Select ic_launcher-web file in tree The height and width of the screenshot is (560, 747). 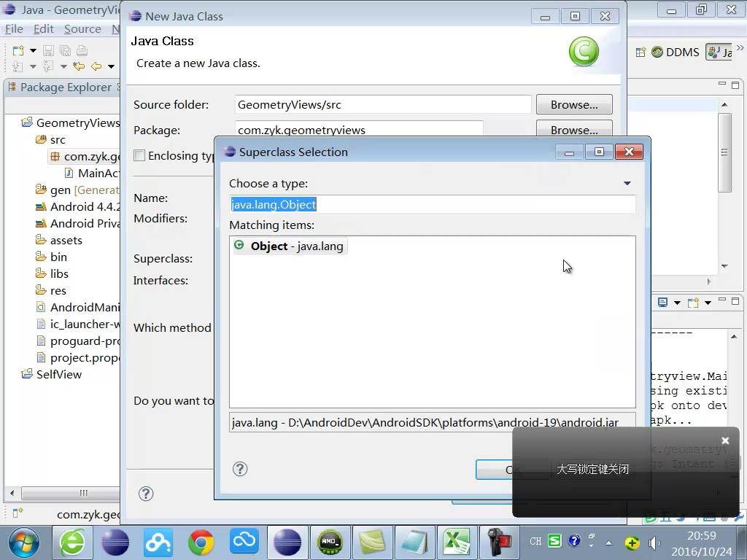point(78,324)
